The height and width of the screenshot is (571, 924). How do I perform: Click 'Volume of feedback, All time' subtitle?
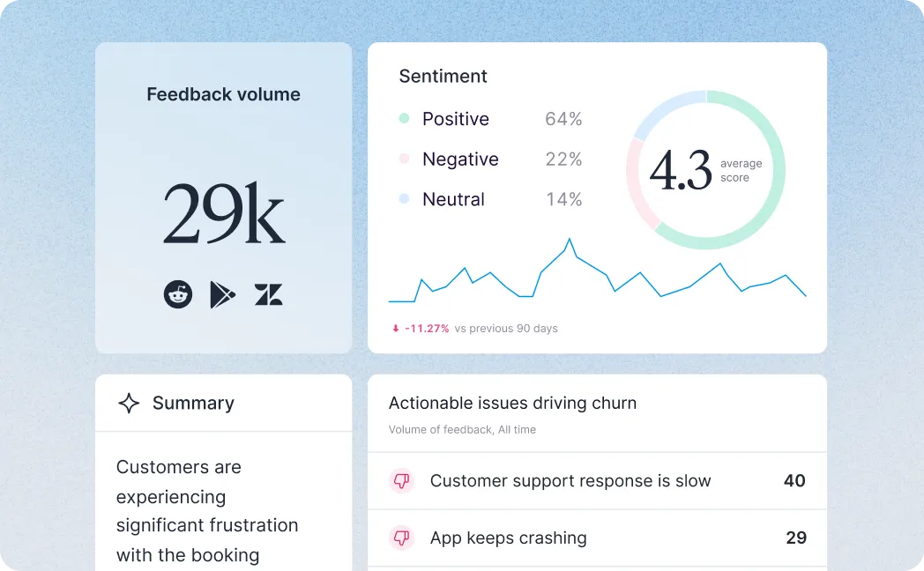[462, 430]
